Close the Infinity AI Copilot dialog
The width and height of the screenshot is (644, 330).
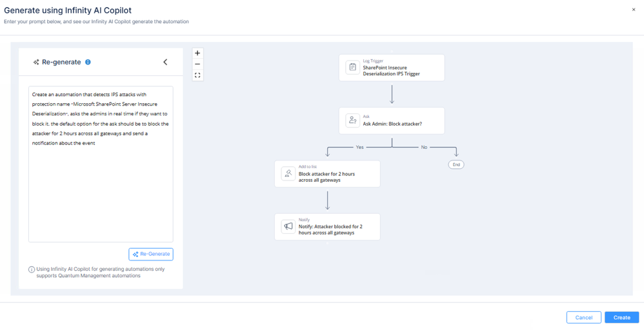click(633, 10)
